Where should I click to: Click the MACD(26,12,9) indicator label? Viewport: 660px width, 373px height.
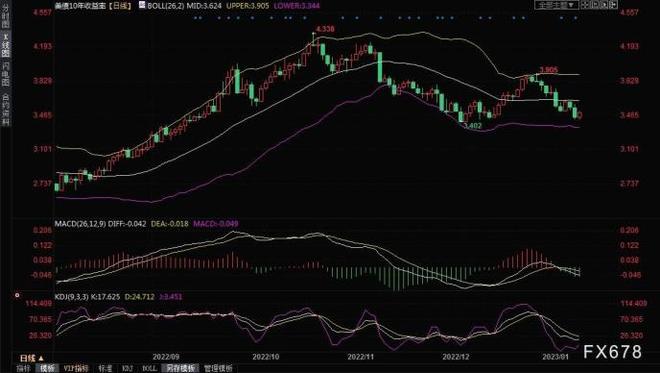[80, 224]
